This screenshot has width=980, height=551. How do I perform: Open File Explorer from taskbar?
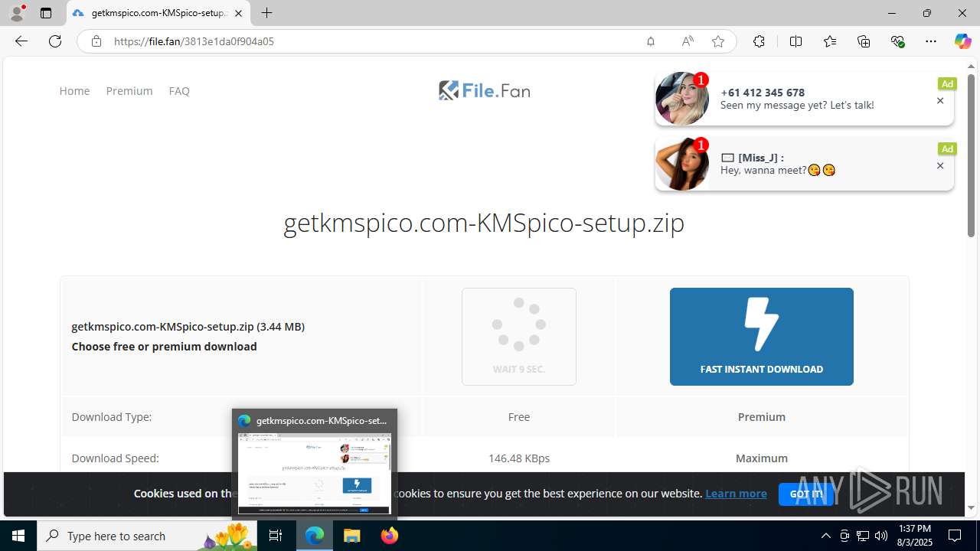point(351,536)
